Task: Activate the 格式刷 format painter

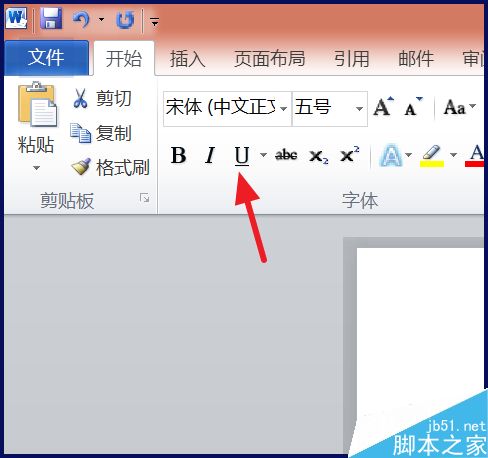Action: point(110,167)
